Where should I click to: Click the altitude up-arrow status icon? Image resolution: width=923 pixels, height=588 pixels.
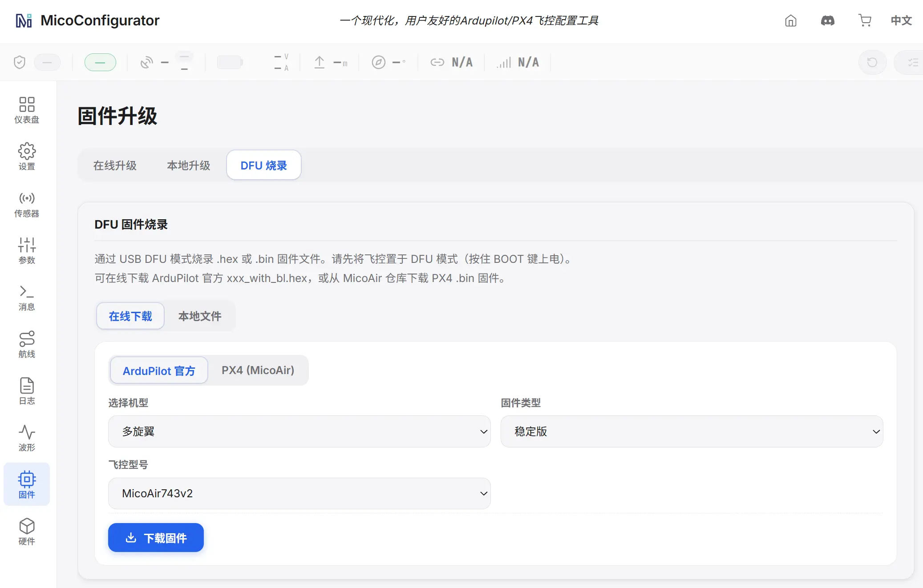coord(319,62)
